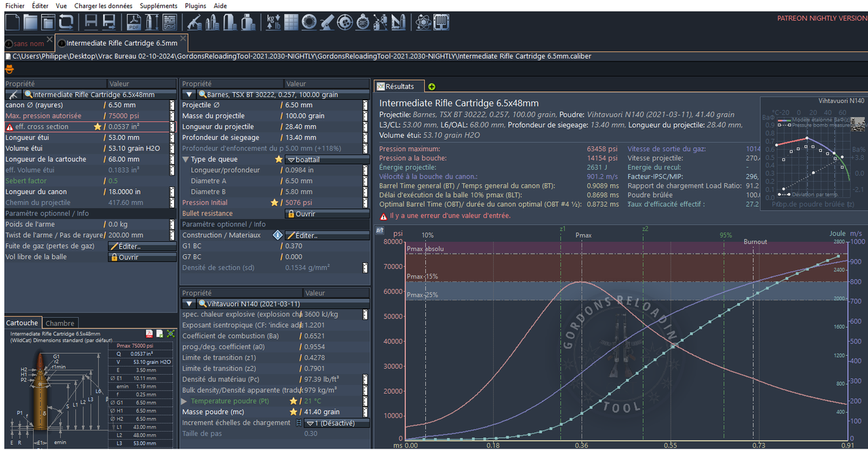Open the kg/lb unit converter icon
The width and height of the screenshot is (868, 450).
[x=273, y=22]
